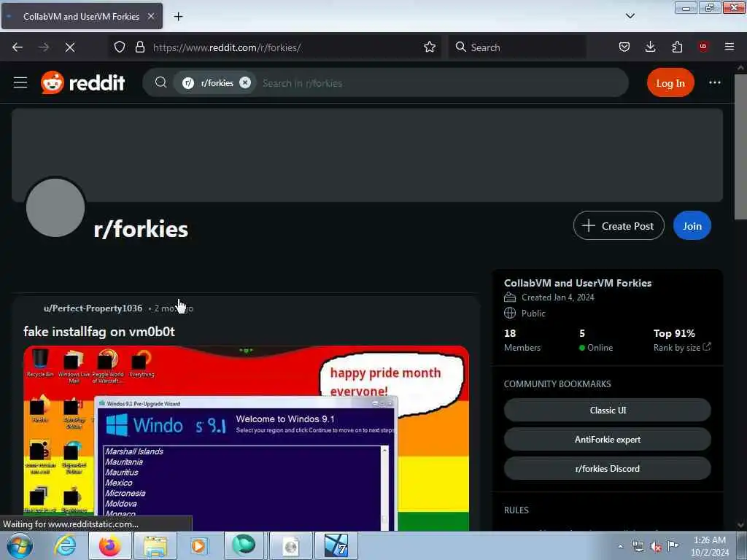
Task: Click the Firefox Search box
Action: click(517, 47)
